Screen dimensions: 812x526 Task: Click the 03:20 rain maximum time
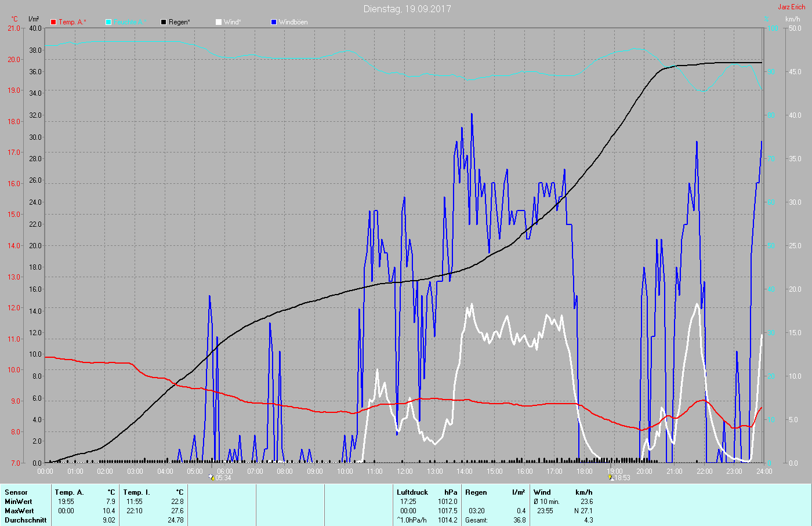(x=477, y=511)
